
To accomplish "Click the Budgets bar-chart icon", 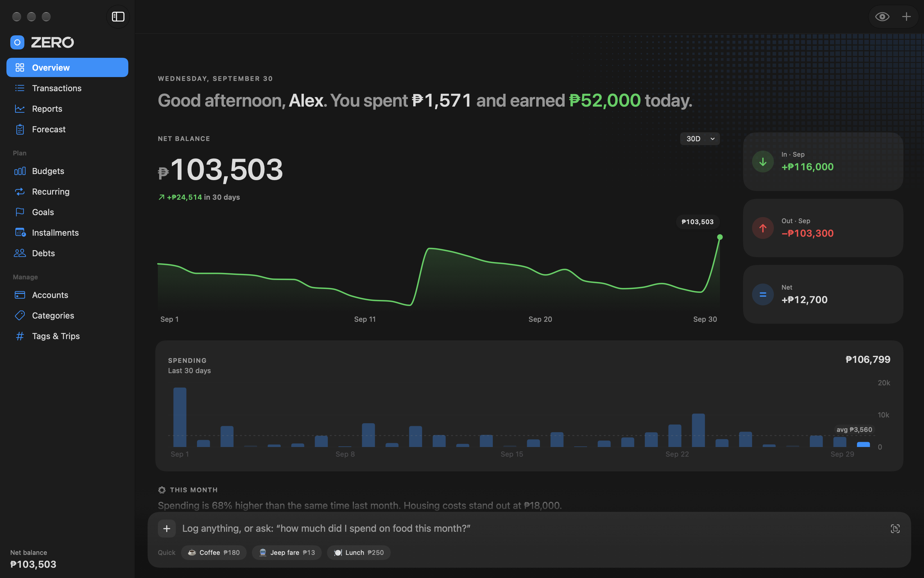I will (x=20, y=171).
